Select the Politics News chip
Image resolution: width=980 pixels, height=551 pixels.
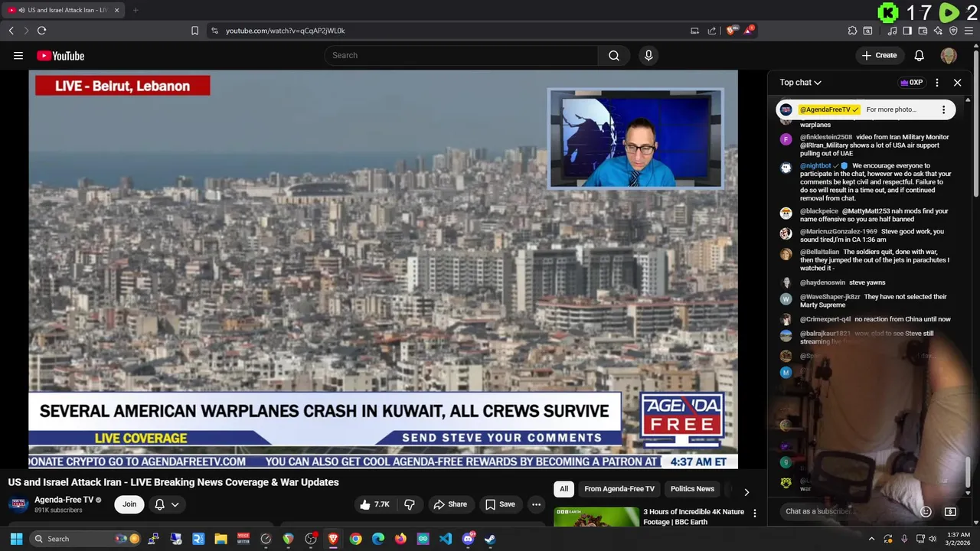(x=692, y=489)
